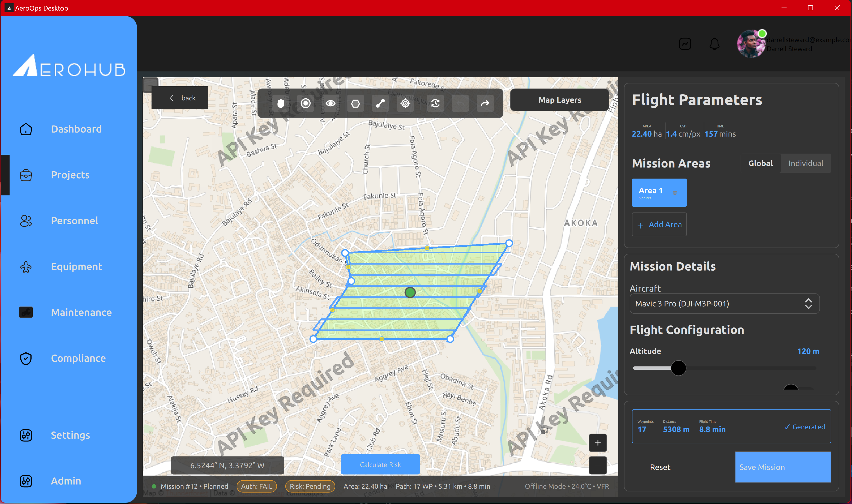Screen dimensions: 852x504
Task: Click Mission #12 Planned status text
Action: [x=194, y=486]
